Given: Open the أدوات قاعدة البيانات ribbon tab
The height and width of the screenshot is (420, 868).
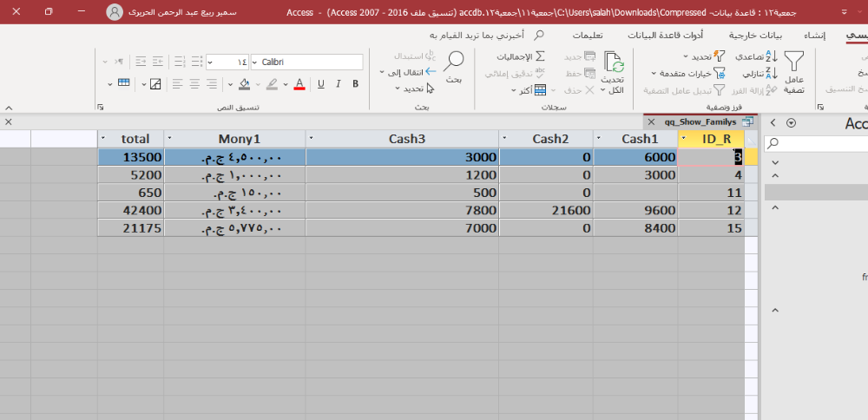Looking at the screenshot, I should tap(666, 36).
